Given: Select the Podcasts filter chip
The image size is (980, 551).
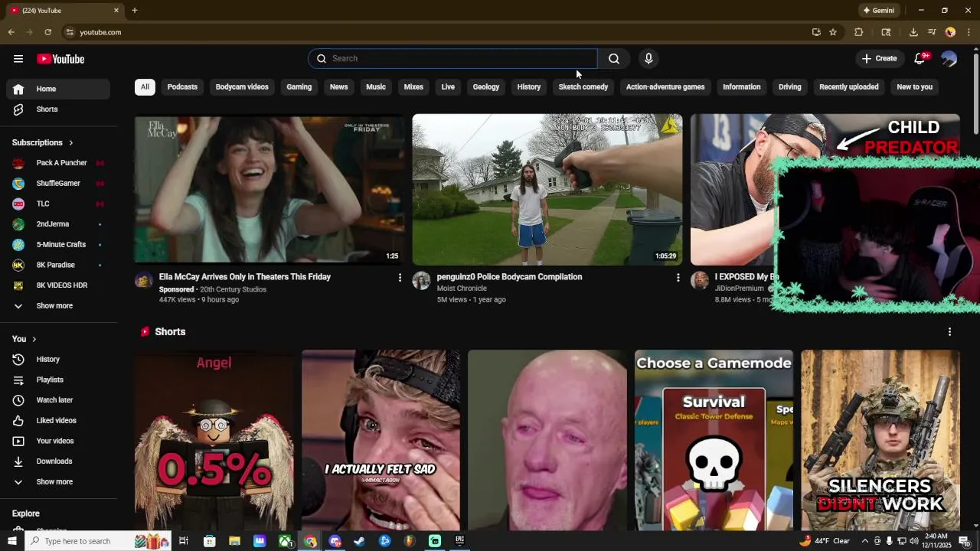Looking at the screenshot, I should [182, 87].
